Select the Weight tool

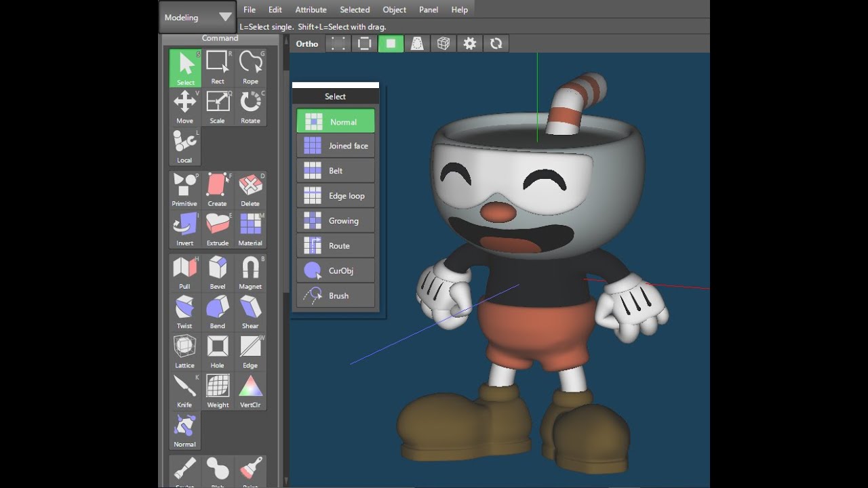pyautogui.click(x=218, y=391)
